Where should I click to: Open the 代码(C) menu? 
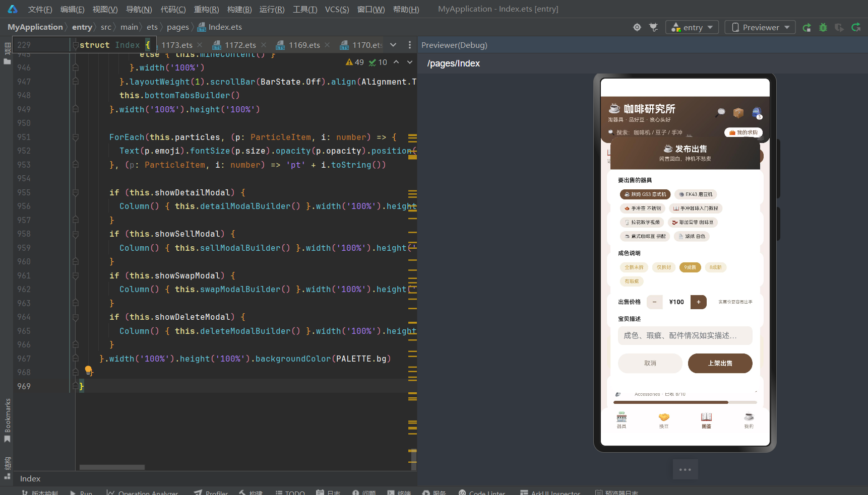[x=173, y=9]
